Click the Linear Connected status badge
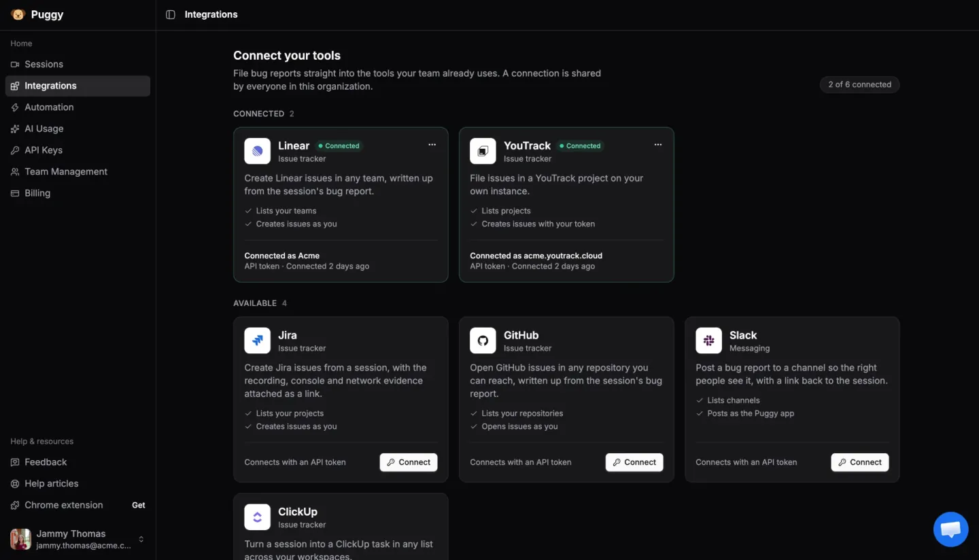The image size is (979, 560). click(x=339, y=145)
